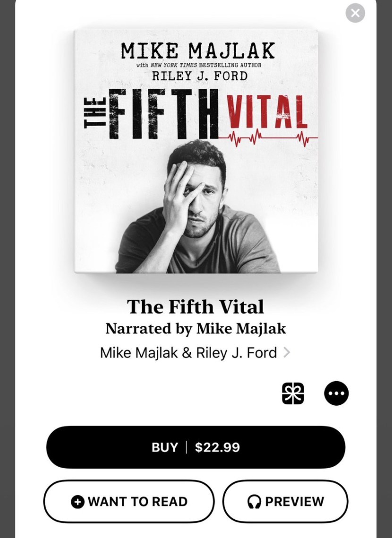
Task: Add the book to Want to Read
Action: click(129, 501)
